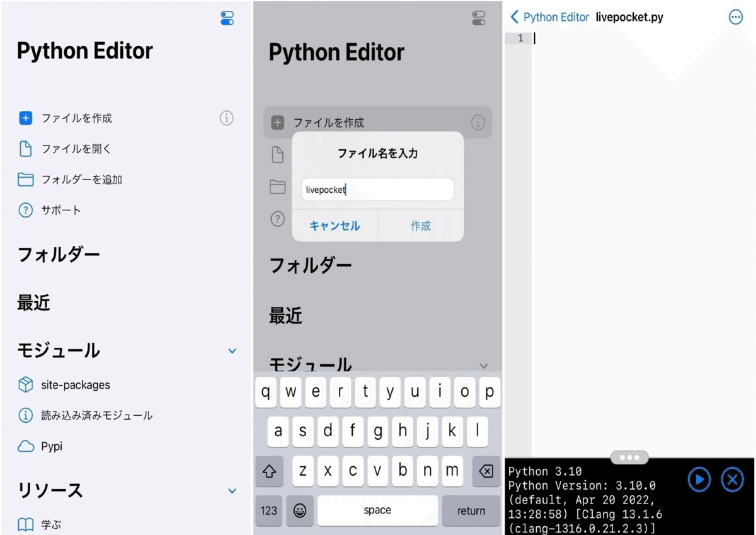
Task: Open the ellipsis more options icon in editor
Action: (x=735, y=17)
